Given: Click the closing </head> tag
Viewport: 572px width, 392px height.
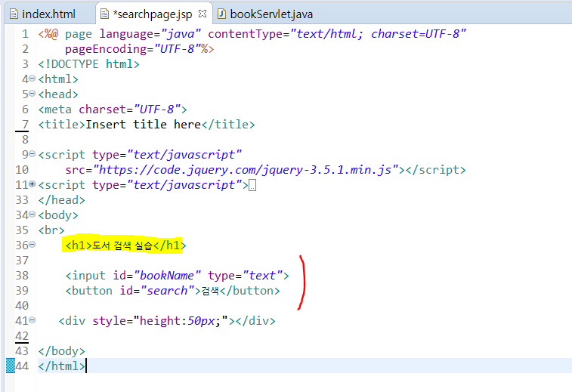Looking at the screenshot, I should click(61, 200).
